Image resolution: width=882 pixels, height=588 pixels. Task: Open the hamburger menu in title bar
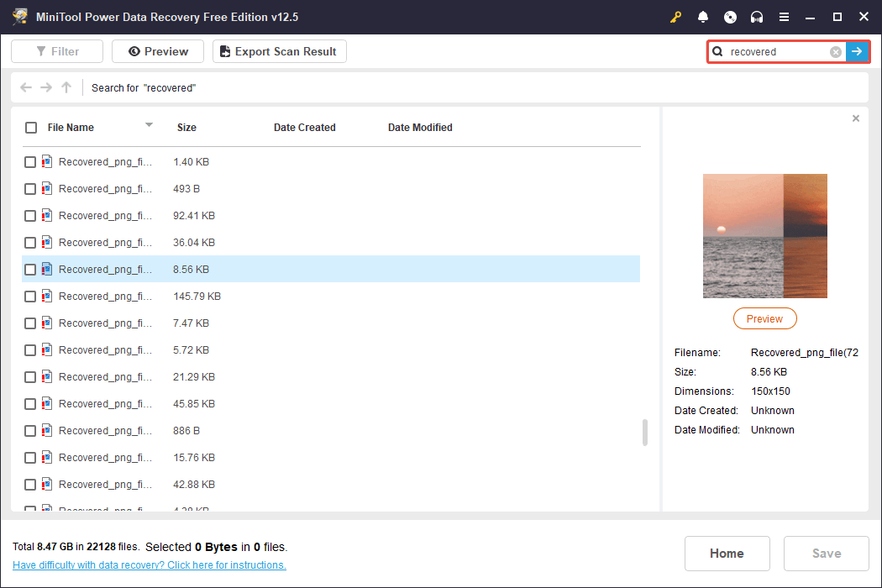784,17
